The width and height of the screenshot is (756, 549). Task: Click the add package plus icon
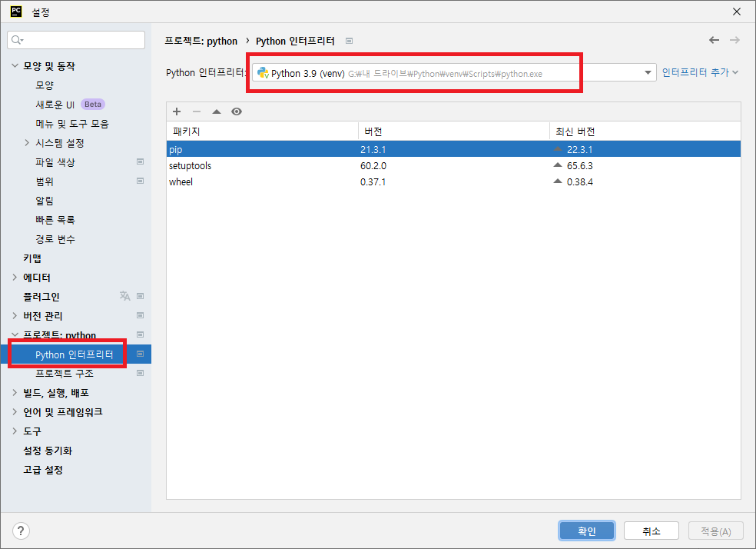coord(177,111)
